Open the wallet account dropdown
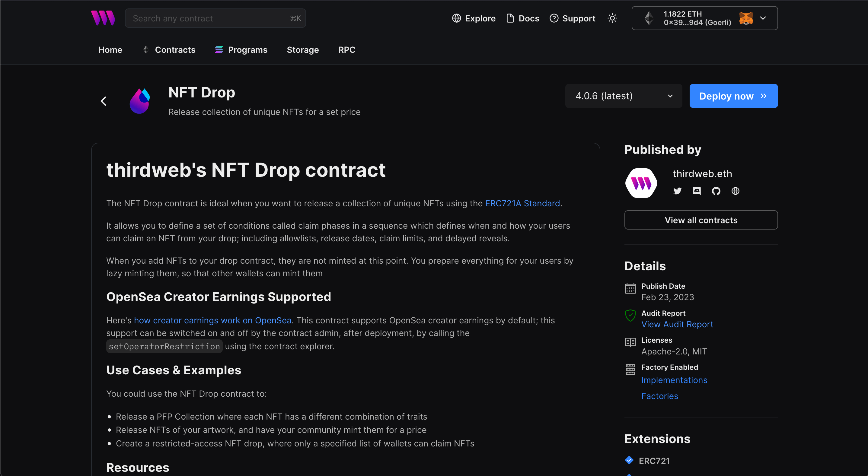Screen dimensions: 868x476 point(763,18)
